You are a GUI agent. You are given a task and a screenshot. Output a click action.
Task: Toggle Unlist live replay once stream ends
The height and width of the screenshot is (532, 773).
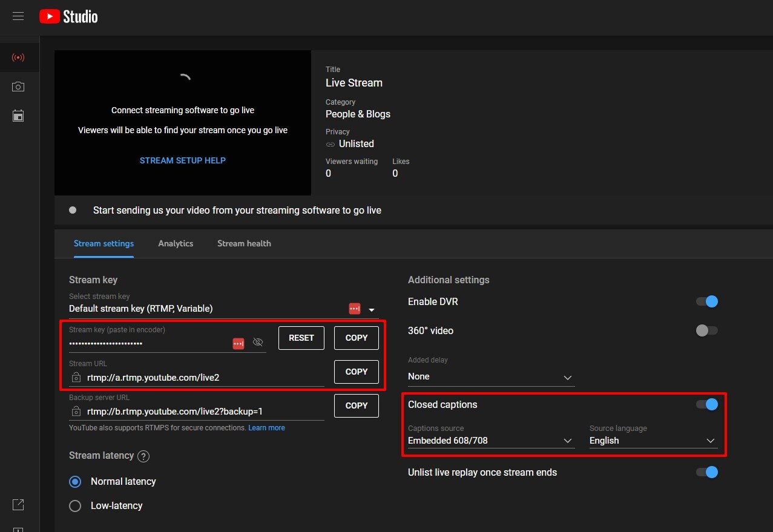(x=707, y=472)
